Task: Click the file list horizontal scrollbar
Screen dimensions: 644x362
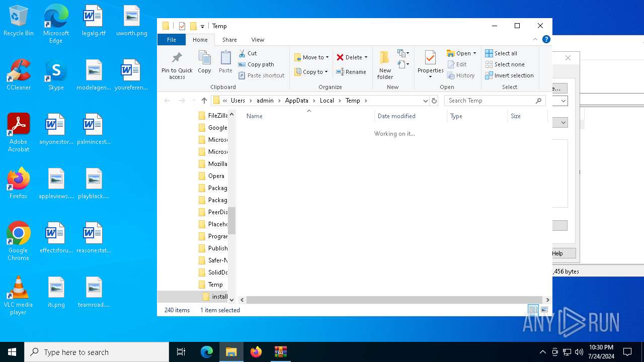Action: tap(395, 300)
